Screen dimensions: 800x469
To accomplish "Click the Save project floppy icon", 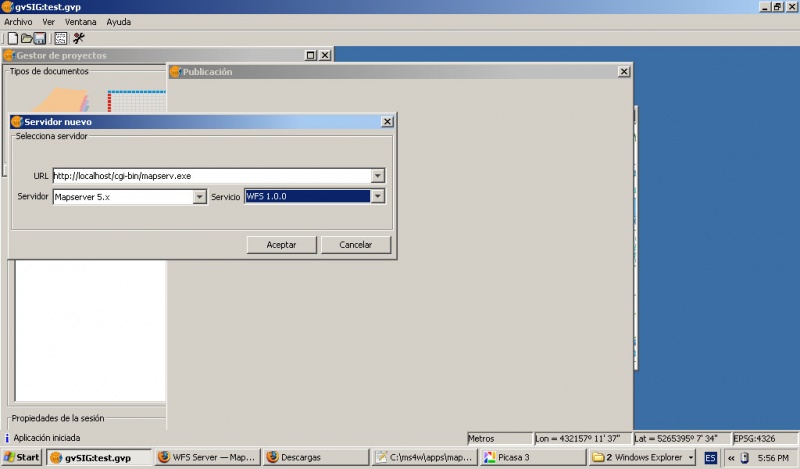I will tap(40, 38).
